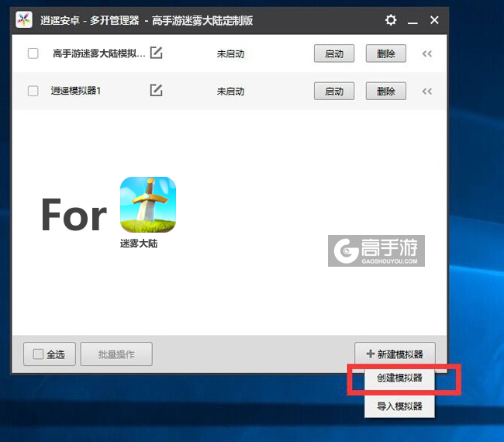Edit name of 逍遥模拟器1 emulator
This screenshot has width=504, height=442.
pos(156,90)
